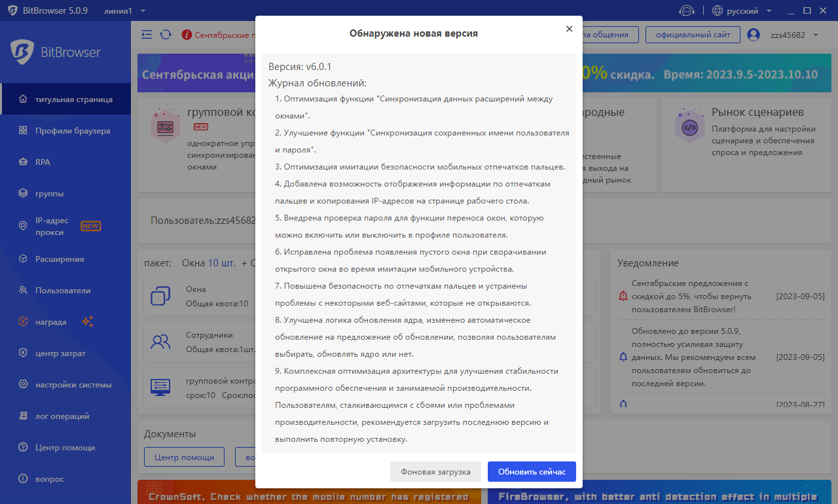
Task: Open the groups layers icon
Action: (23, 194)
